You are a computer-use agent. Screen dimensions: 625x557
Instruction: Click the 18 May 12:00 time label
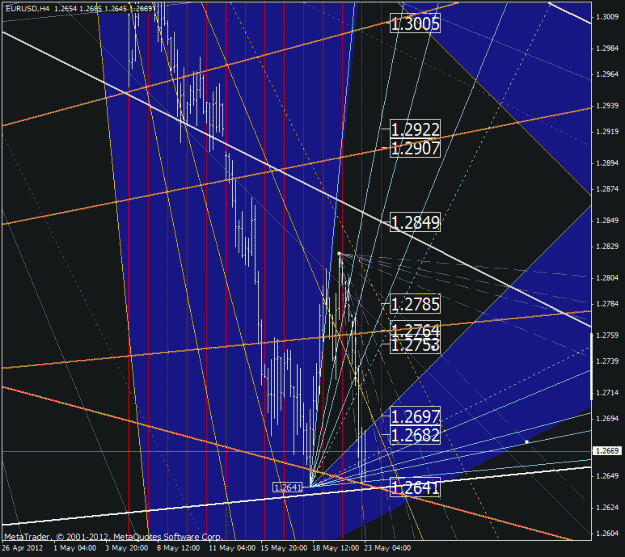coord(336,548)
